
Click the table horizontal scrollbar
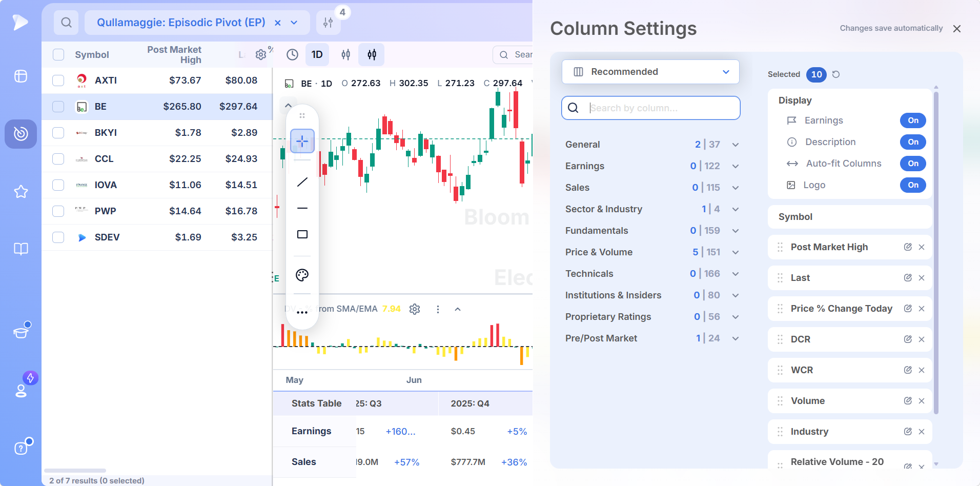(75, 471)
